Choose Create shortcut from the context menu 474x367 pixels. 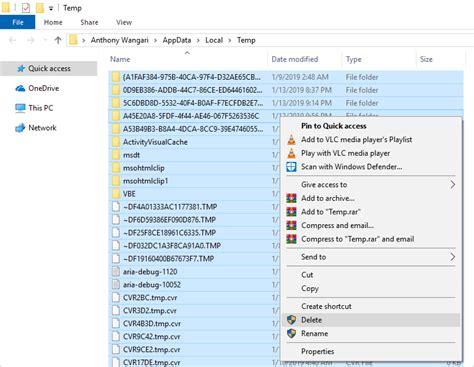[371, 306]
